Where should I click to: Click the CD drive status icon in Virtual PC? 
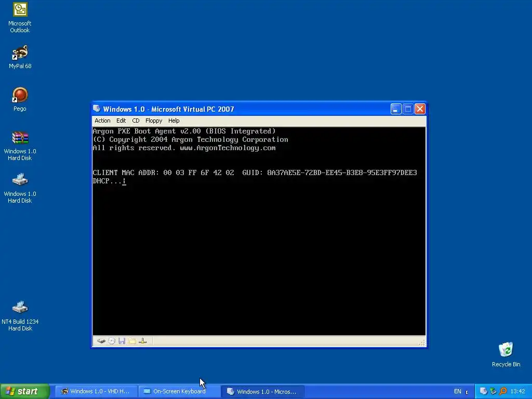(112, 341)
